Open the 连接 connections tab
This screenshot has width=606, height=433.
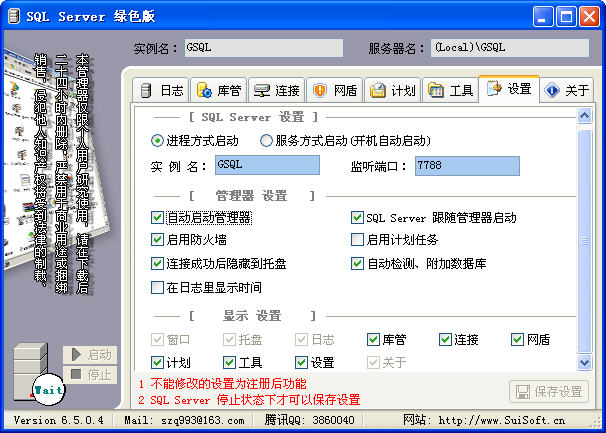coord(276,90)
